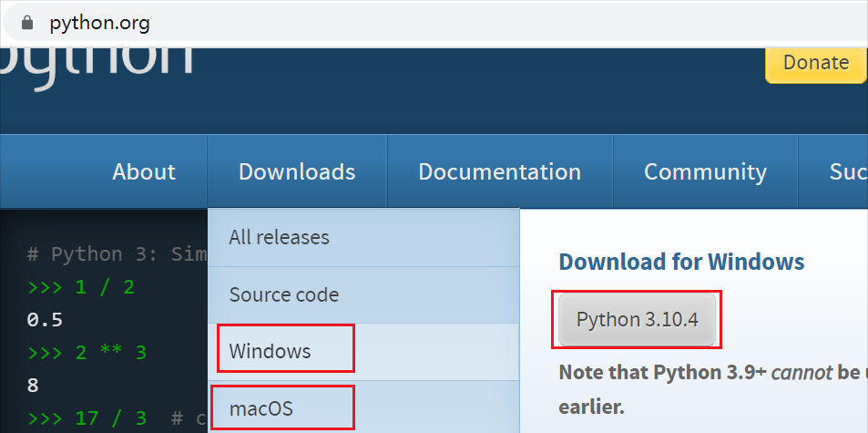Image resolution: width=868 pixels, height=433 pixels.
Task: Click the ">>> 17 / 3" line in the shell
Action: point(87,418)
